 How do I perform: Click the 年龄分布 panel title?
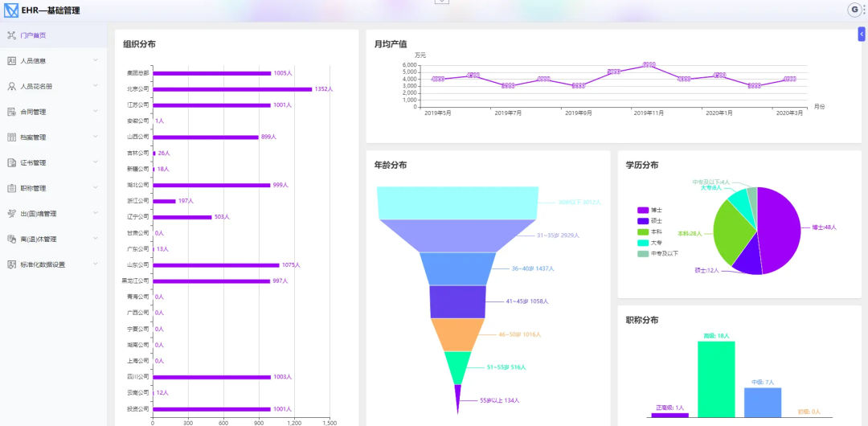pyautogui.click(x=391, y=165)
